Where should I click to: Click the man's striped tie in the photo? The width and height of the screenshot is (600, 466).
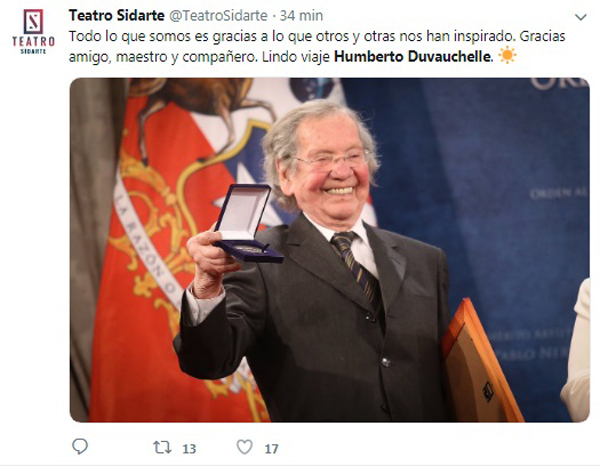[x=356, y=266]
